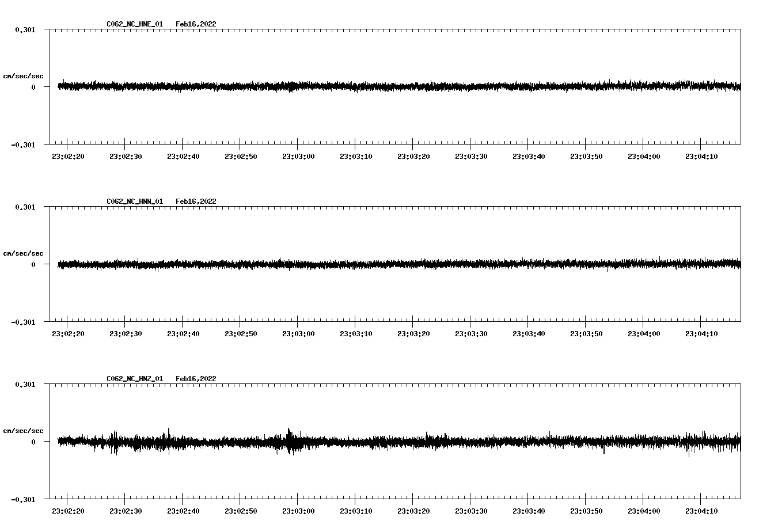The height and width of the screenshot is (532, 782).
Task: Click the cm/sec/sec unit label on HNN plot
Action: click(x=23, y=253)
